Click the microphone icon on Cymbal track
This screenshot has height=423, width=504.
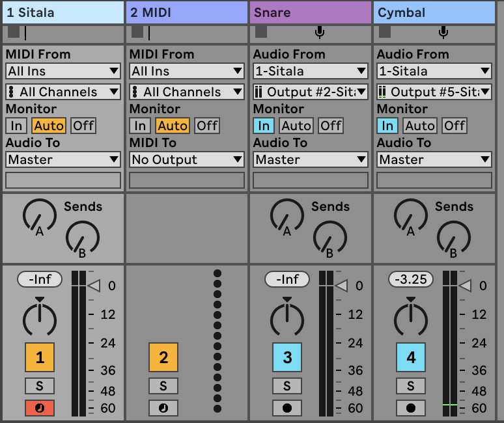[x=443, y=33]
